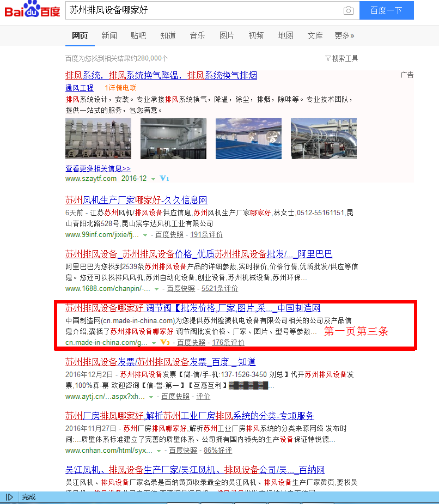
Task: Expand dropdown arrow next to www.szaytf.com
Action: tap(153, 179)
